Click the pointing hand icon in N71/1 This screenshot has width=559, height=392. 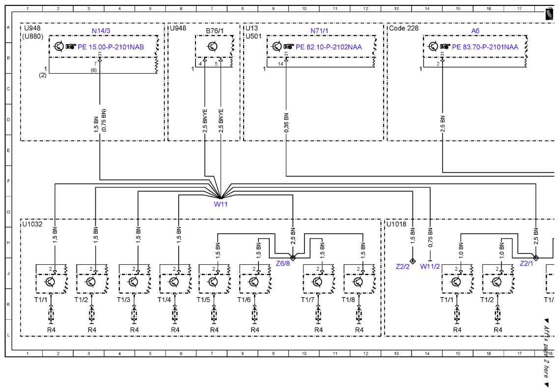[289, 47]
